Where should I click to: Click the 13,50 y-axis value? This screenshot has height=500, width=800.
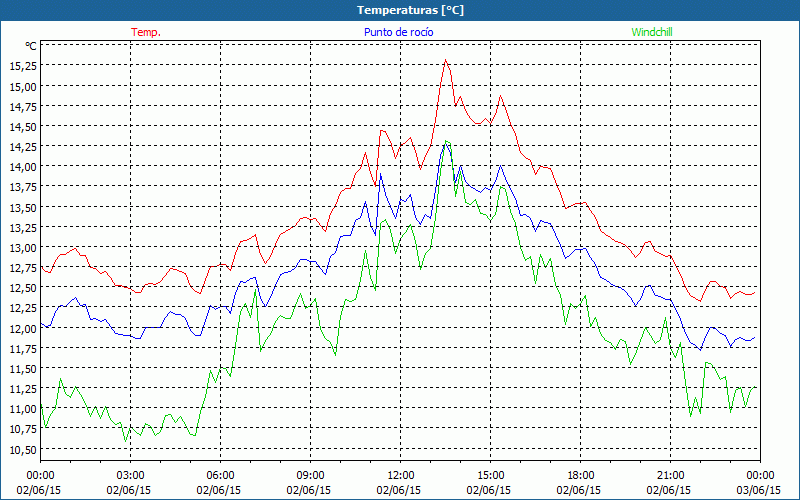[23, 207]
